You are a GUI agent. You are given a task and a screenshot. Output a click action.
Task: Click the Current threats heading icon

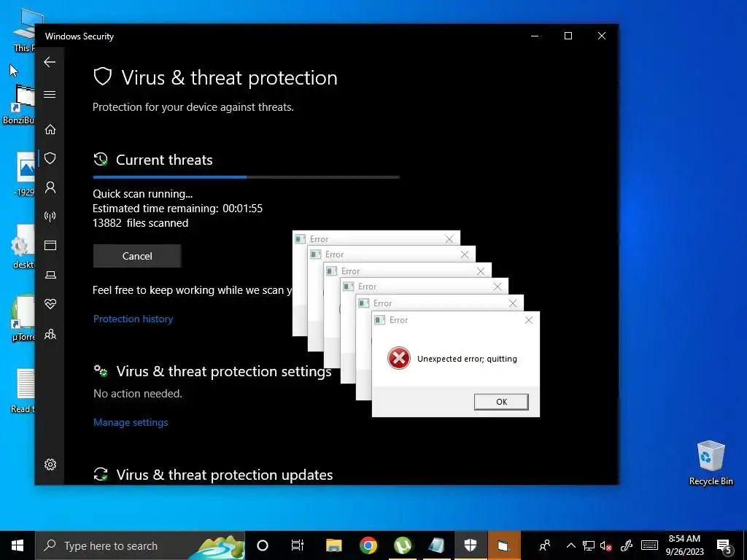101,160
